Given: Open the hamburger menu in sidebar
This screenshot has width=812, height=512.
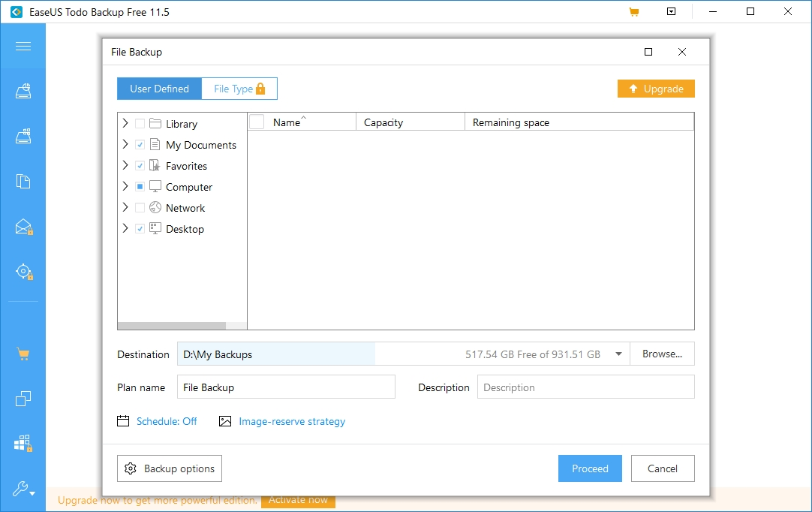Looking at the screenshot, I should (x=23, y=46).
